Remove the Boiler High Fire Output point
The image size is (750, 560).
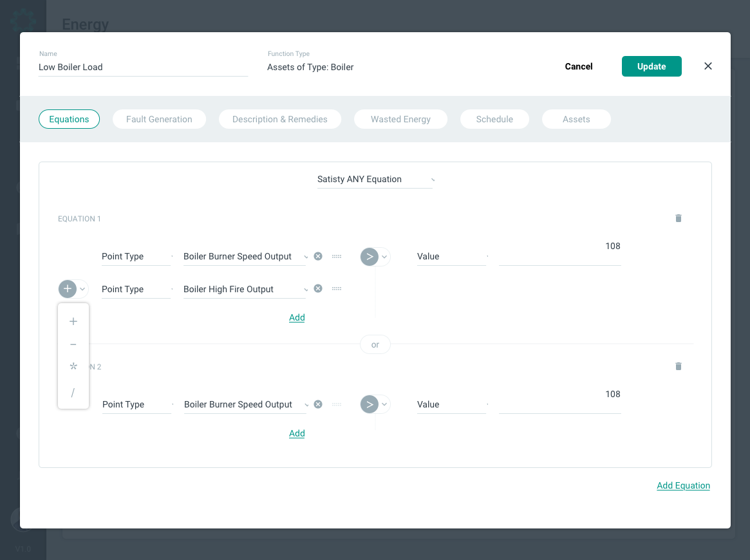pos(317,288)
